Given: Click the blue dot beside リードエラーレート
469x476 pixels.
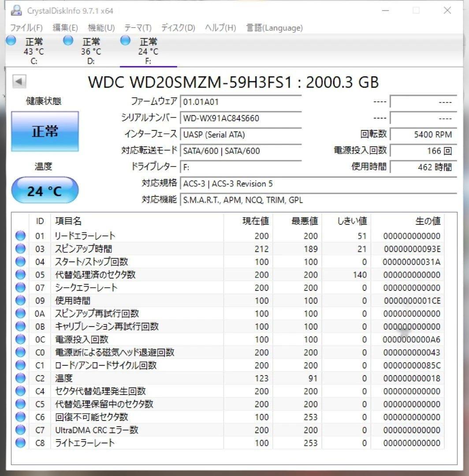Looking at the screenshot, I should [20, 236].
